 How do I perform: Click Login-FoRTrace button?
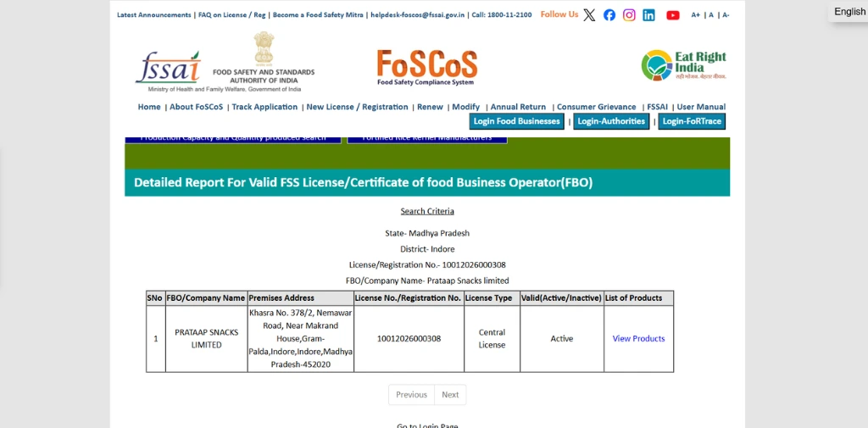point(692,121)
